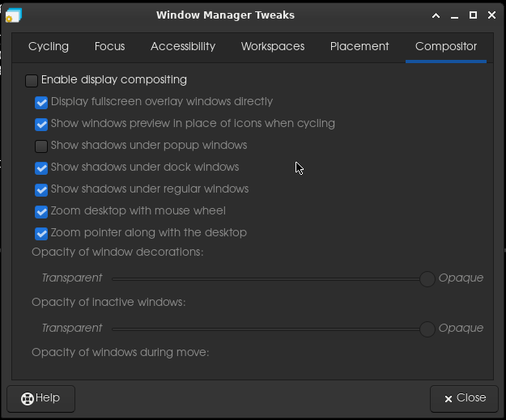Select the Compositor tab

446,47
